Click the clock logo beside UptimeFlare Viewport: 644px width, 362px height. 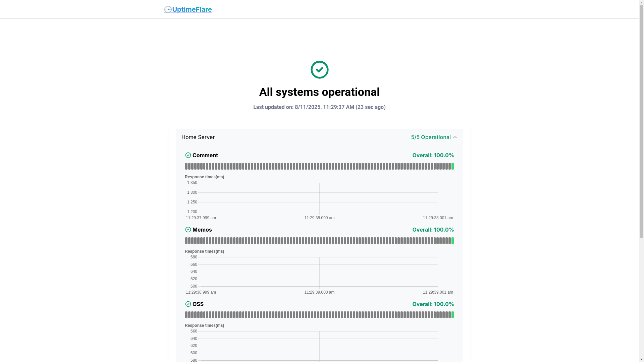tap(168, 9)
